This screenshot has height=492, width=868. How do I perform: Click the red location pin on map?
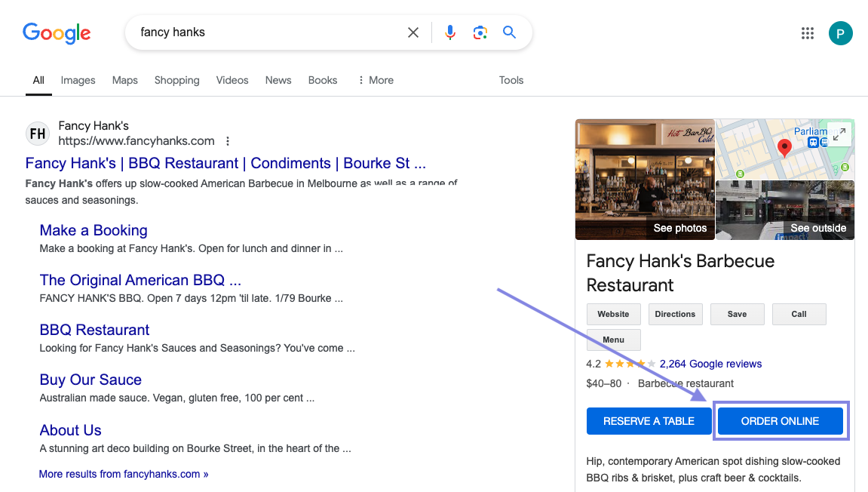click(784, 148)
